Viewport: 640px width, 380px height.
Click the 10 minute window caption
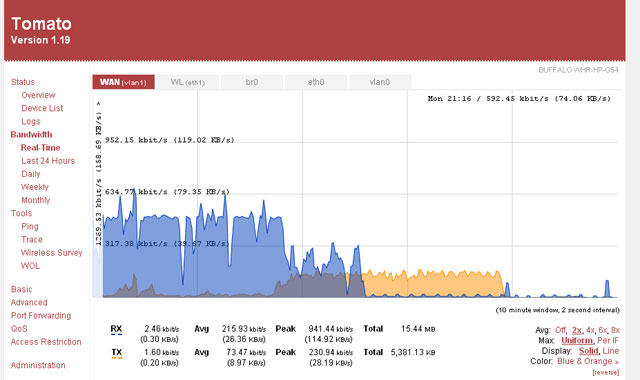click(558, 310)
